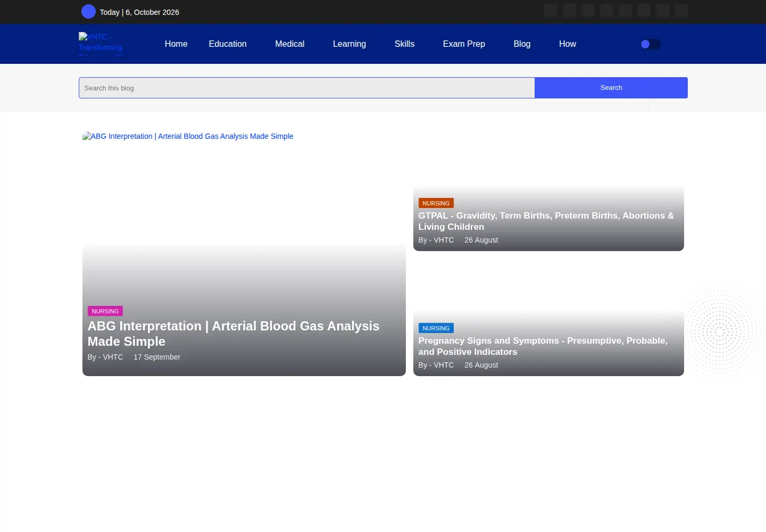
Task: Focus the Search this blog field
Action: pos(307,88)
